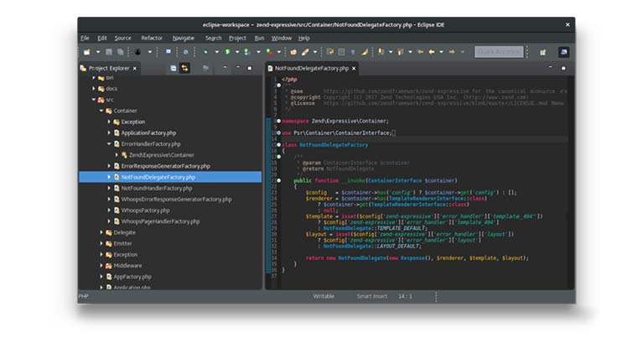
Task: Select ApplicationFactory.php in the tree
Action: [148, 133]
